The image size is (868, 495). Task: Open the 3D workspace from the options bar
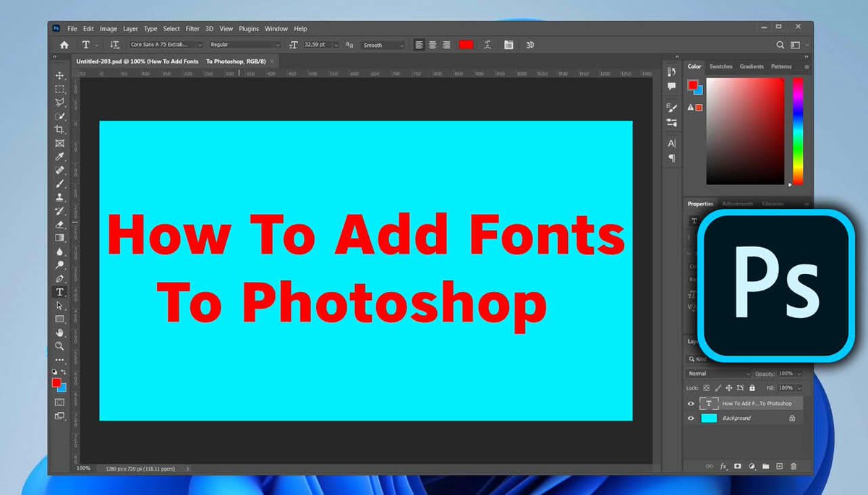[x=529, y=45]
